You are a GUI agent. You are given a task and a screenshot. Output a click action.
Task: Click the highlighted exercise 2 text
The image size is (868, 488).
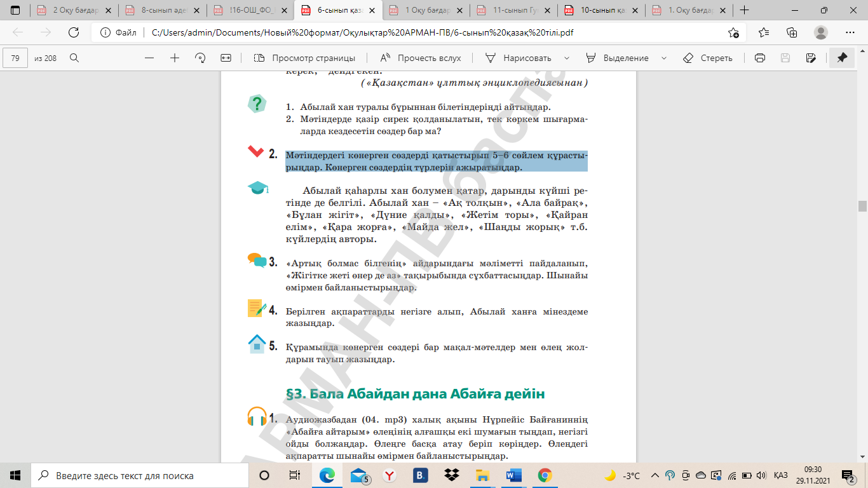pyautogui.click(x=437, y=161)
